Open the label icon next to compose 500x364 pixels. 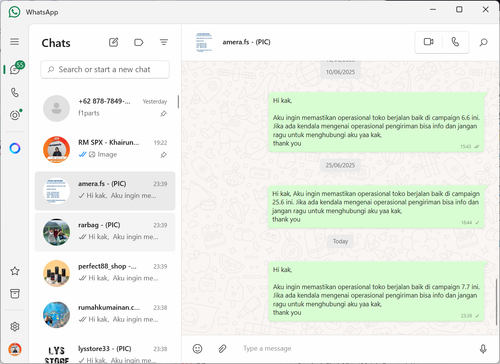(139, 42)
